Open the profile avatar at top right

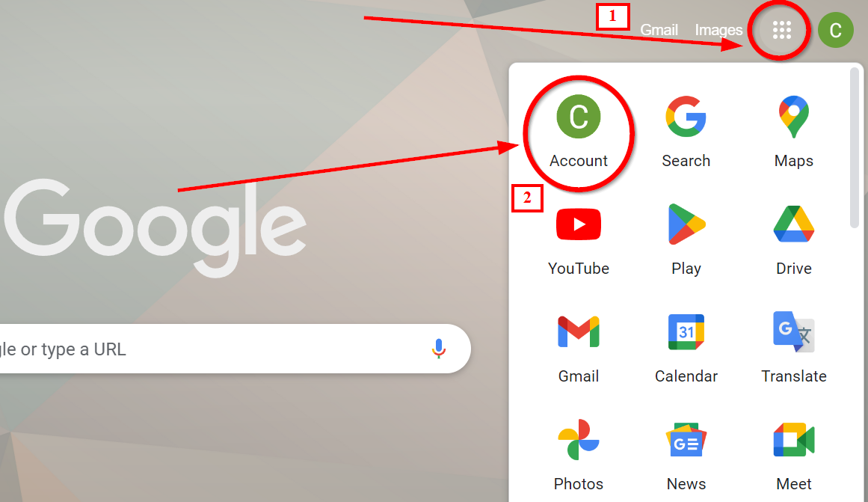tap(835, 30)
